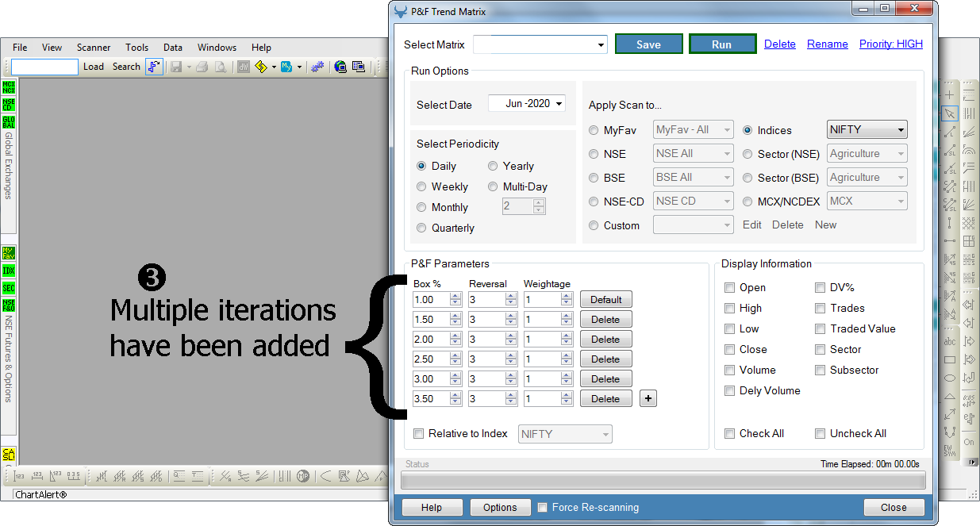The width and height of the screenshot is (980, 526).
Task: Click the status progress bar
Action: [663, 481]
